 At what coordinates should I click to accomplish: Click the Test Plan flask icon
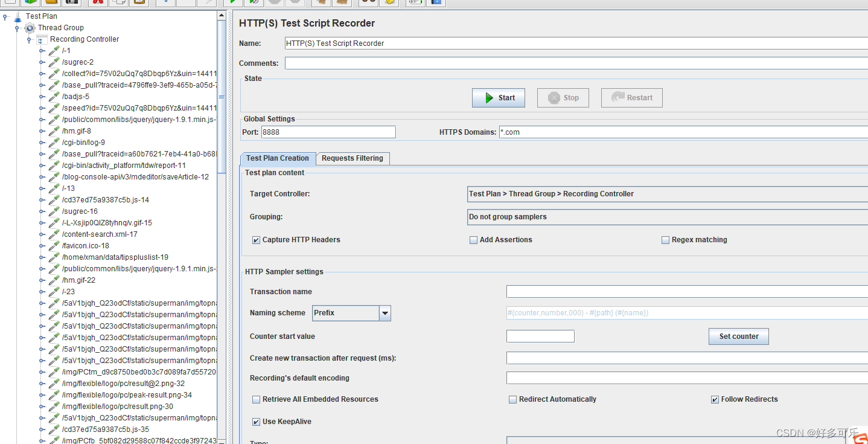(18, 16)
